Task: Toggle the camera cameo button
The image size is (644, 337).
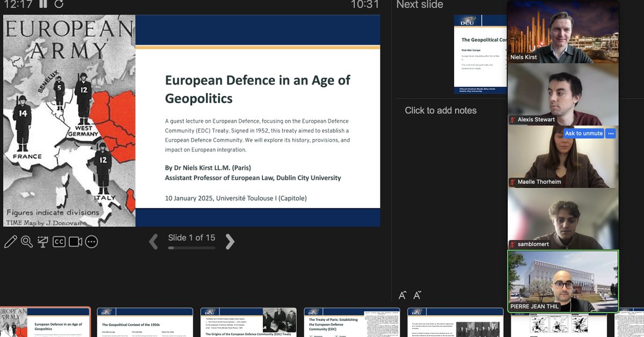Action: tap(76, 242)
